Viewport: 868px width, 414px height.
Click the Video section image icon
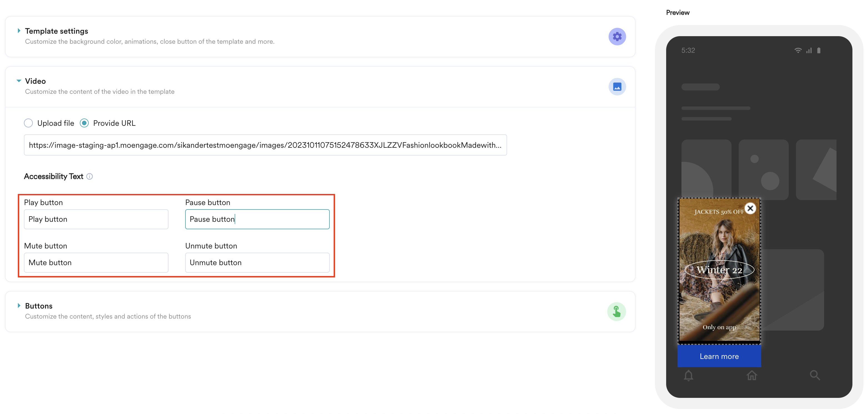coord(617,87)
